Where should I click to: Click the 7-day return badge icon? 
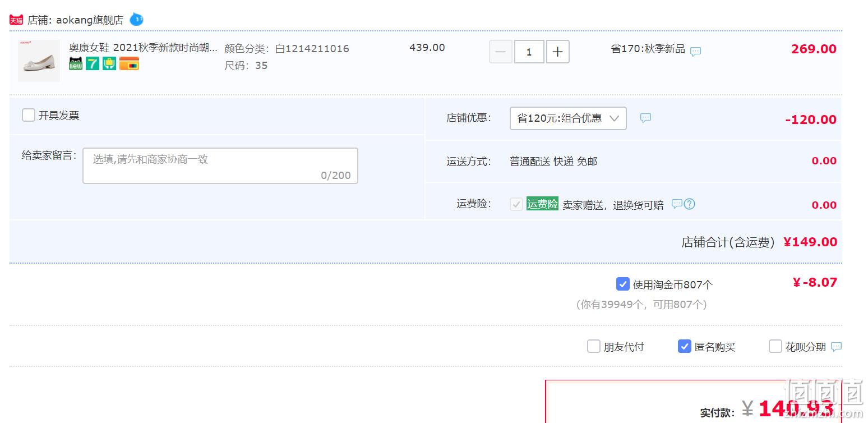pyautogui.click(x=93, y=63)
